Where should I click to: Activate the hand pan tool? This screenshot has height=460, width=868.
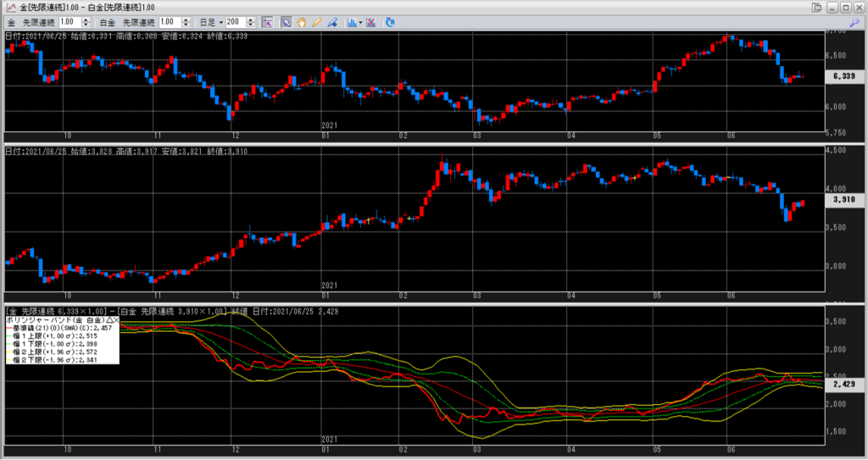point(302,21)
